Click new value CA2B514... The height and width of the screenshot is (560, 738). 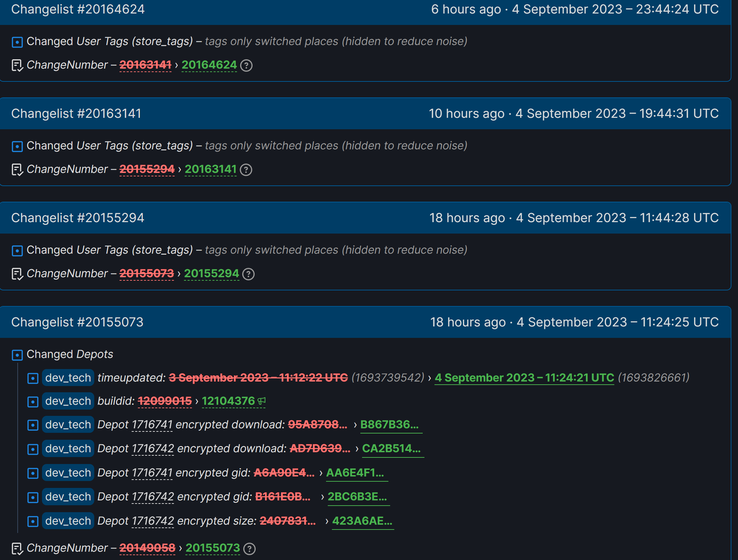coord(393,449)
